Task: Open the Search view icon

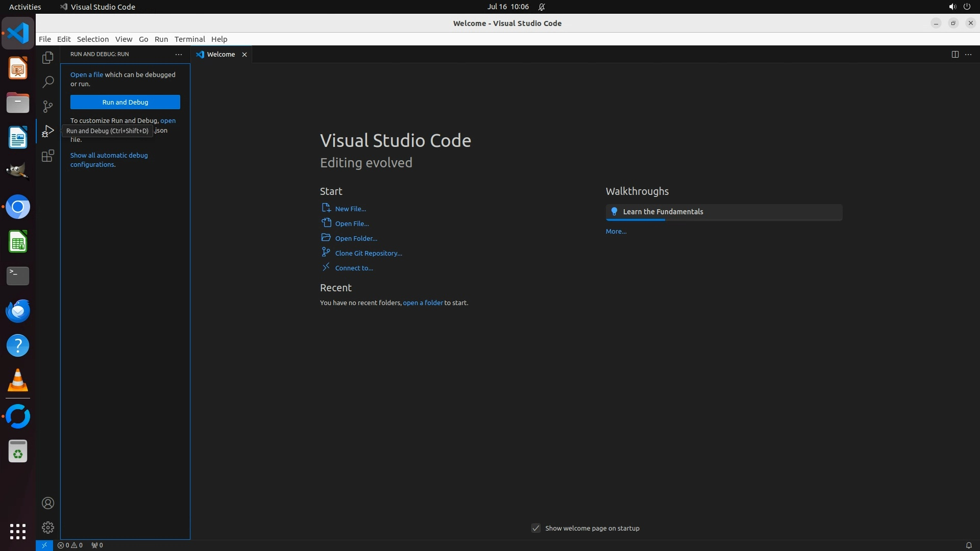Action: (48, 82)
